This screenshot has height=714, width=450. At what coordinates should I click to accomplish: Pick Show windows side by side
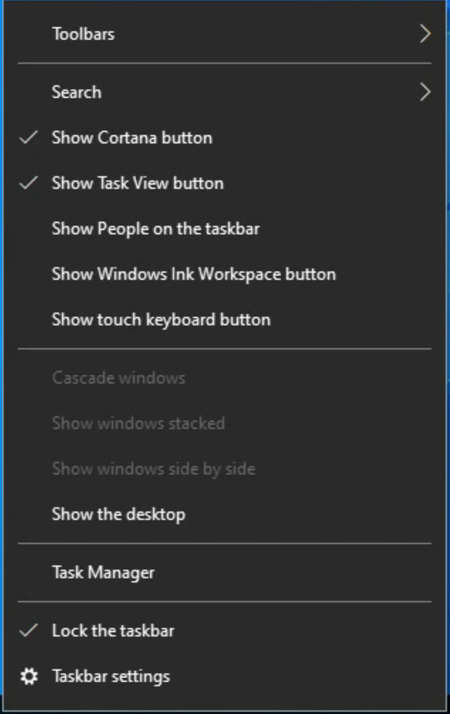click(x=225, y=469)
